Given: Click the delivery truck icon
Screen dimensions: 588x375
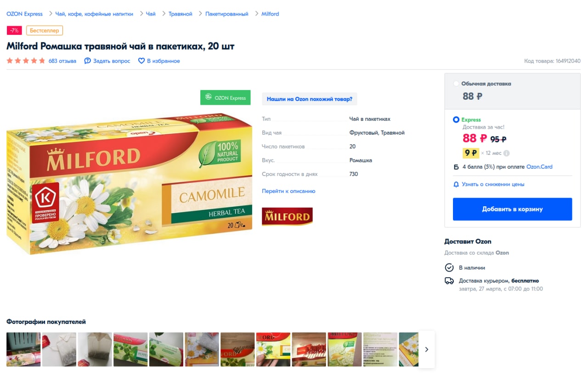Looking at the screenshot, I should (449, 281).
